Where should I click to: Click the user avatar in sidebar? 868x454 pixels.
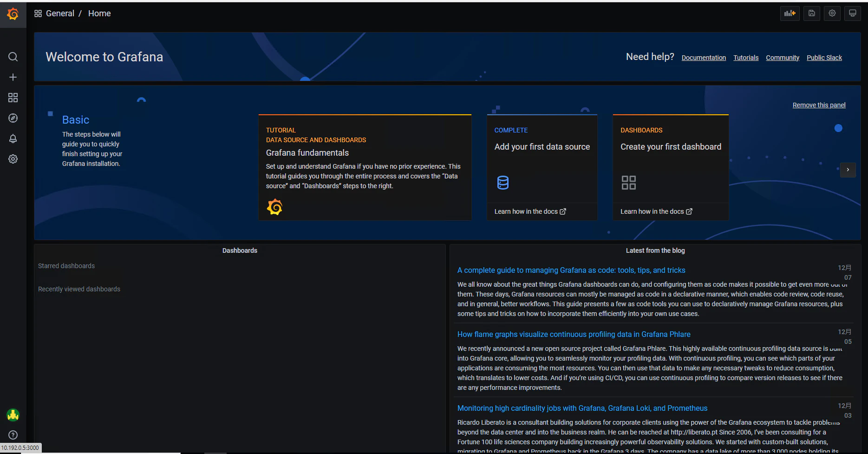tap(13, 415)
